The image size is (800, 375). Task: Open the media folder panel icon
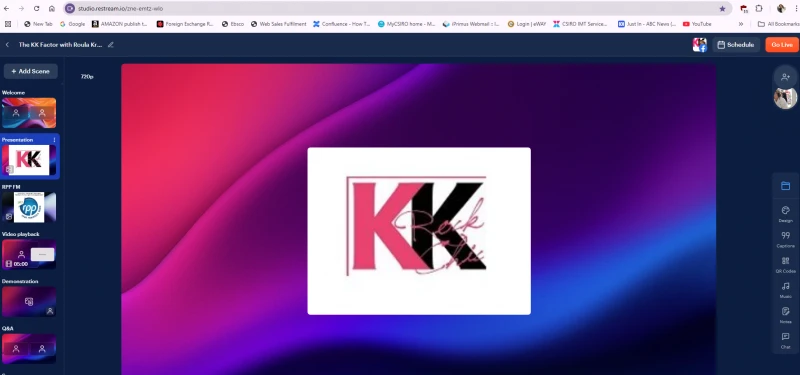[785, 186]
